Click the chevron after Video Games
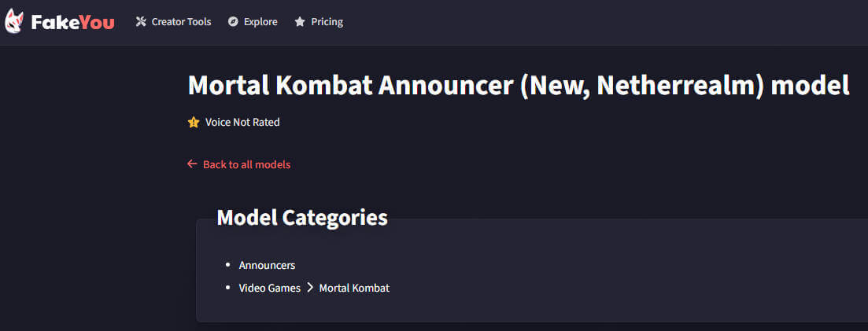 pos(310,288)
